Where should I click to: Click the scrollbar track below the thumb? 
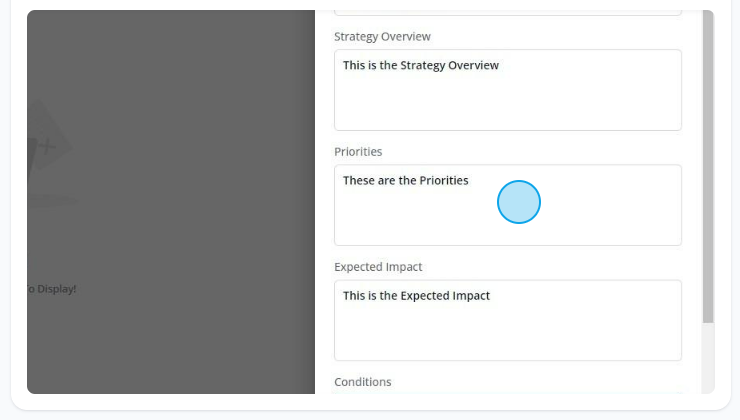[708, 359]
